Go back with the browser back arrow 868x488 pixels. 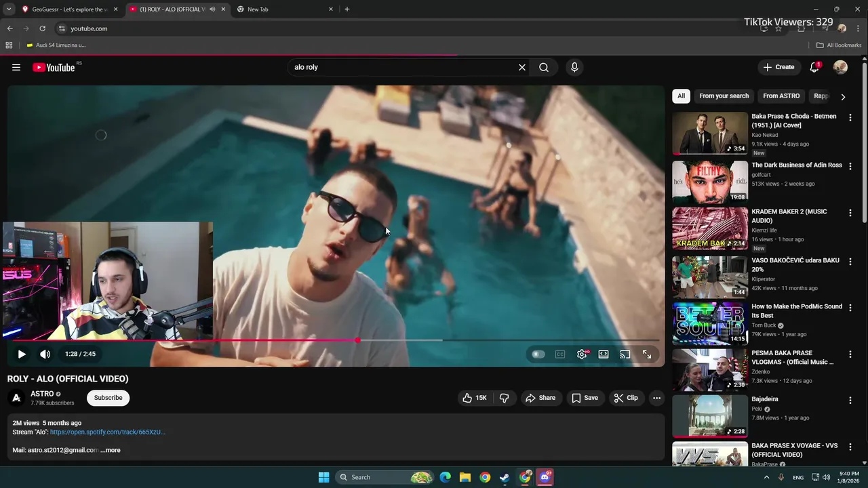(9, 28)
